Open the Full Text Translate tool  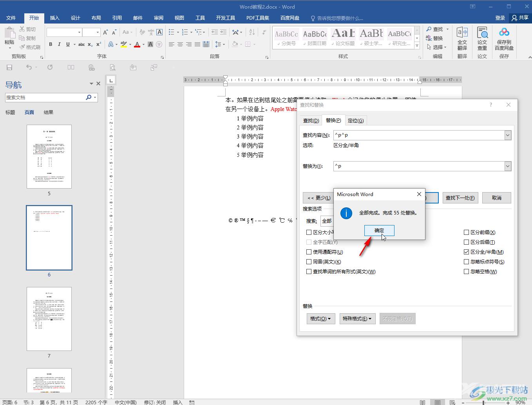tap(462, 38)
